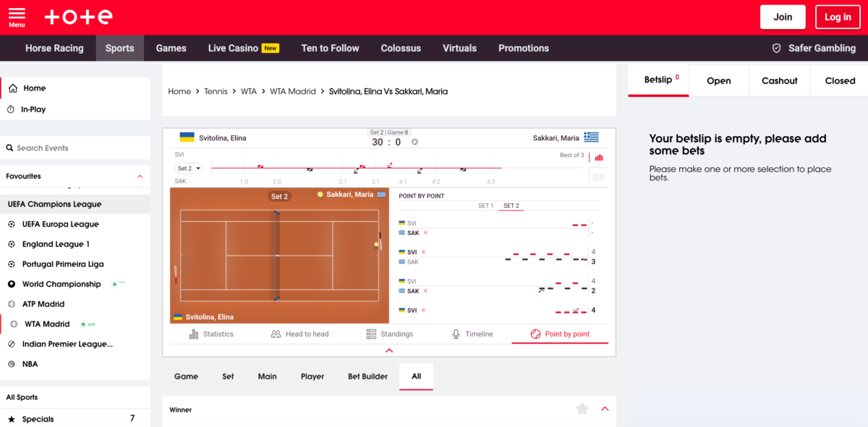This screenshot has height=427, width=868.
Task: Open Safer Gambling link
Action: click(x=822, y=48)
